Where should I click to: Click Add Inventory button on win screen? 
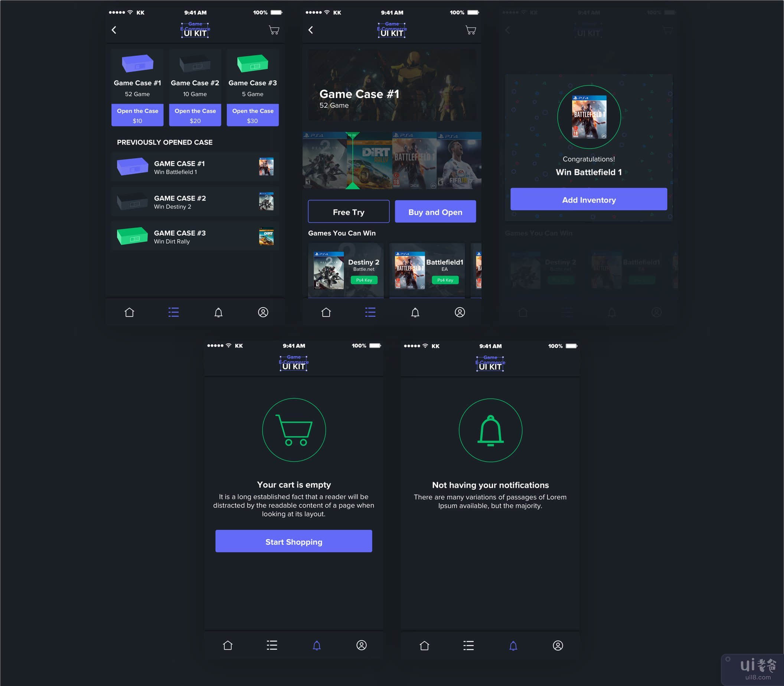(x=589, y=199)
